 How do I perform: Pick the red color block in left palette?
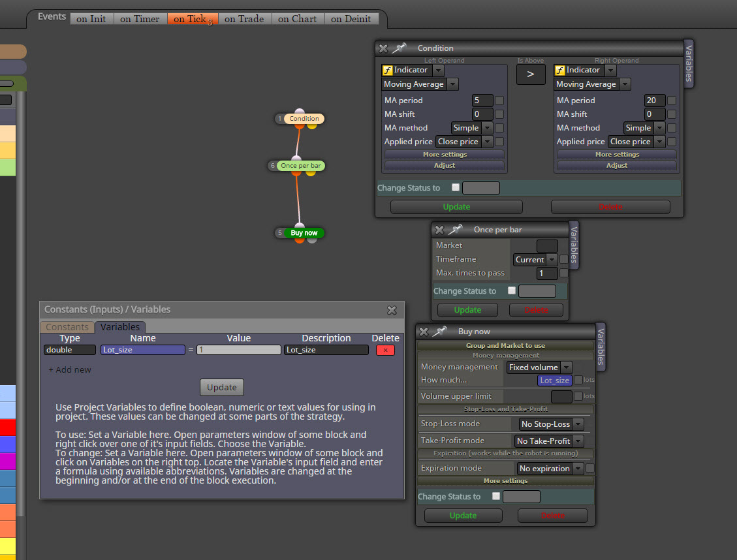tap(8, 428)
